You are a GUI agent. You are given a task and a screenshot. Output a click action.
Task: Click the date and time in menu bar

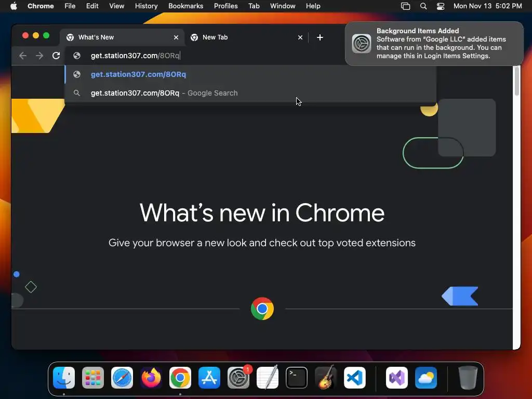487,6
